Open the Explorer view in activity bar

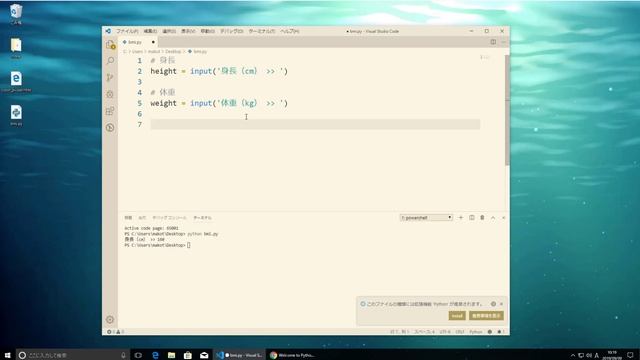pyautogui.click(x=110, y=44)
